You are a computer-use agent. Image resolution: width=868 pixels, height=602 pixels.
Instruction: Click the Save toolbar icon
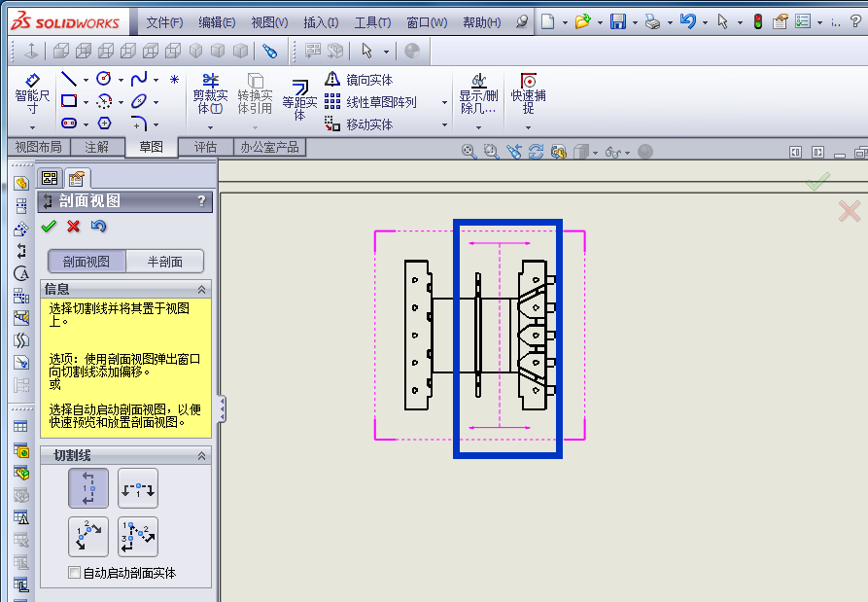point(618,22)
